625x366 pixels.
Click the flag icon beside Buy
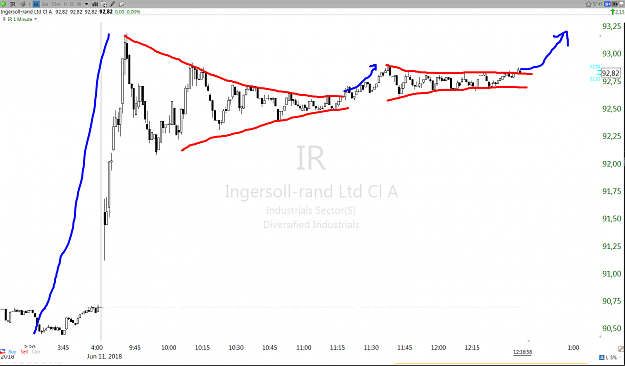pos(2,352)
